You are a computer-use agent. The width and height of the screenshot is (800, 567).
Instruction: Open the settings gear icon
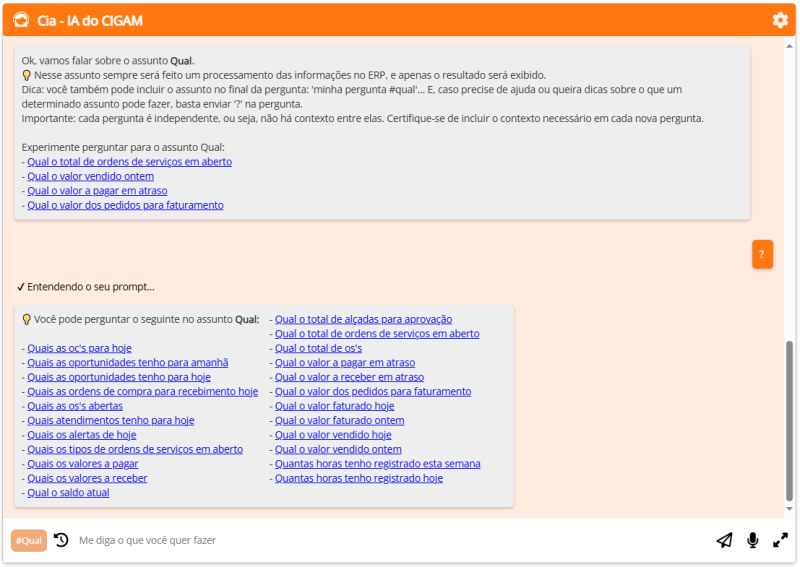pos(780,20)
